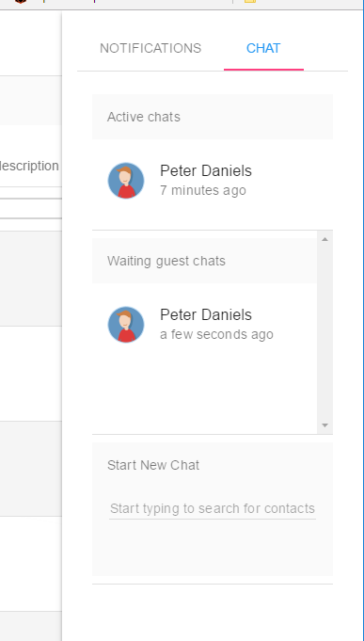Click the Waiting guest chats section header
The height and width of the screenshot is (641, 364).
[205, 261]
